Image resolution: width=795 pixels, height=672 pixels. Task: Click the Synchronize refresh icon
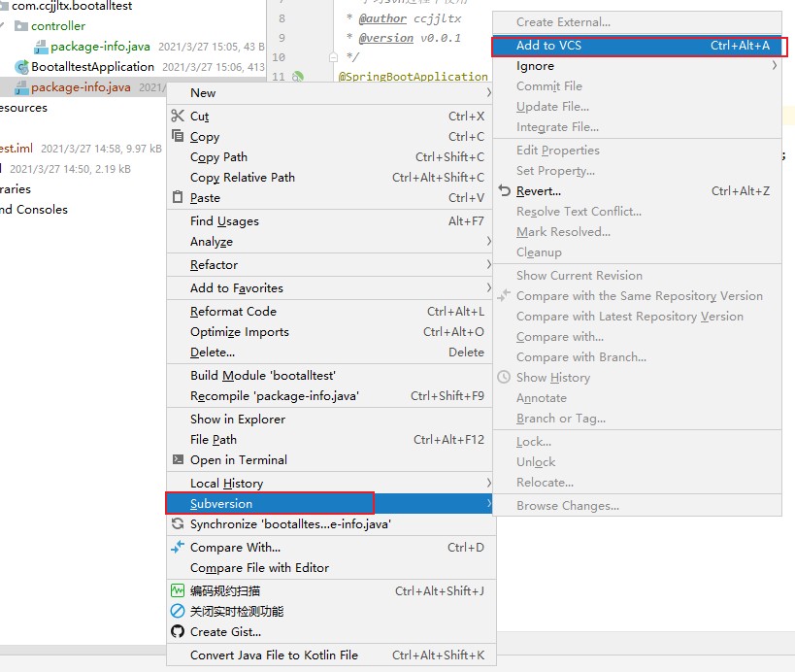[177, 524]
